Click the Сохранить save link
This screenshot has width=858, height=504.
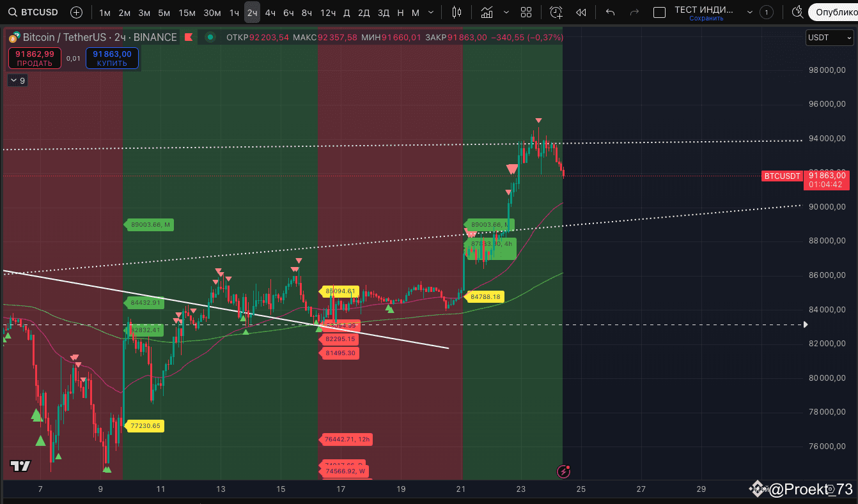click(x=706, y=19)
